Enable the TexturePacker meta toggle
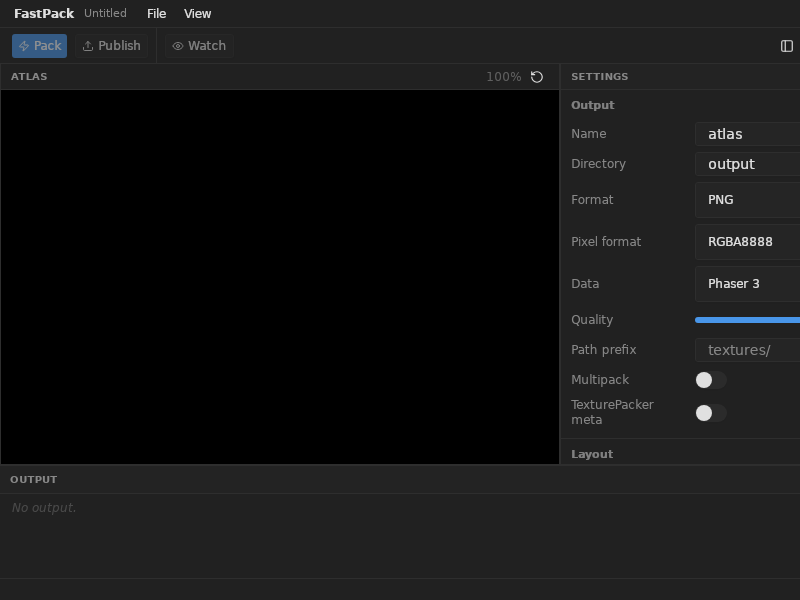 711,413
